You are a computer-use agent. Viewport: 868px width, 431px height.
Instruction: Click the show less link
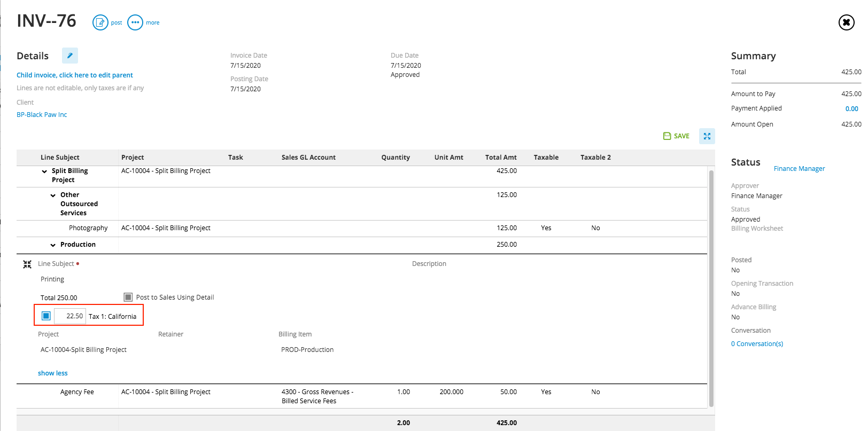click(53, 373)
